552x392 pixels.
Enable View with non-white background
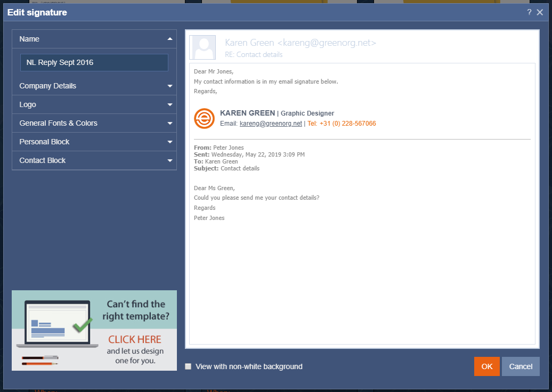click(188, 366)
